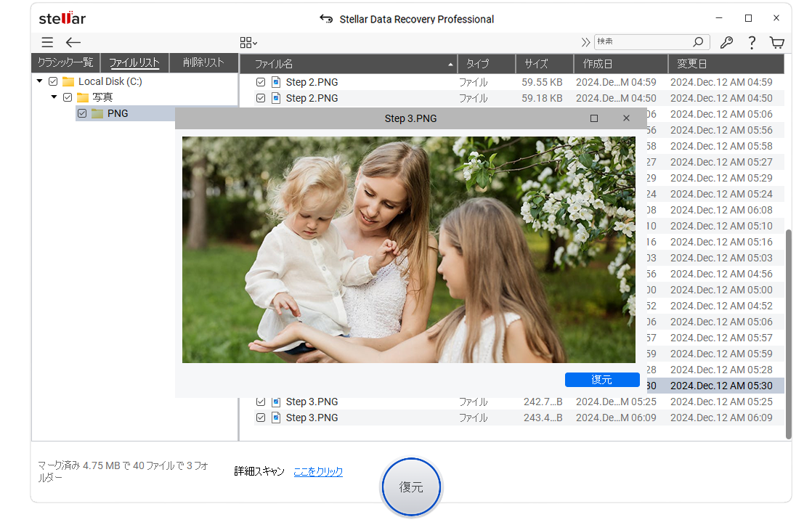
Task: Switch to the ファイルリスト tab
Action: pos(134,62)
